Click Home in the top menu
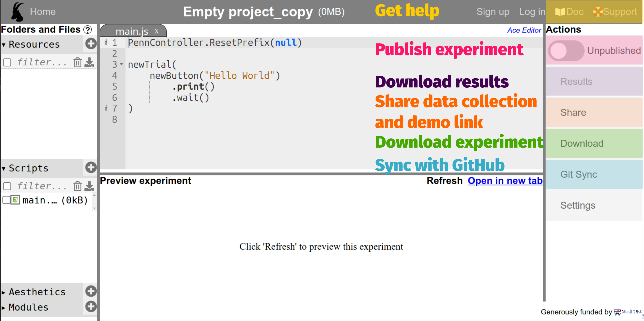The height and width of the screenshot is (321, 644). [x=43, y=12]
